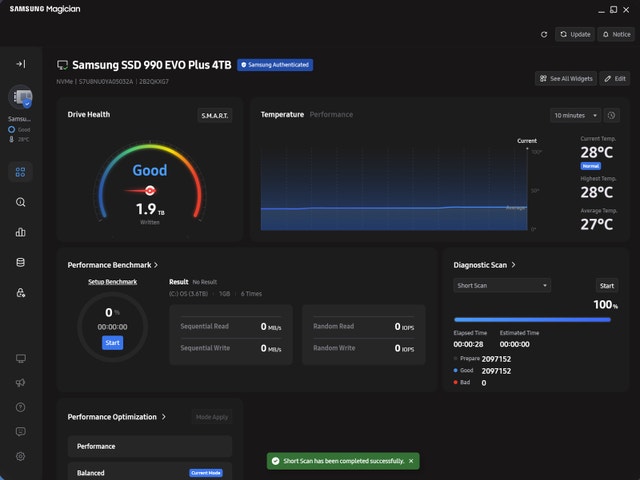This screenshot has width=640, height=480.
Task: Expand the Performance Optimization section chevron
Action: point(164,417)
